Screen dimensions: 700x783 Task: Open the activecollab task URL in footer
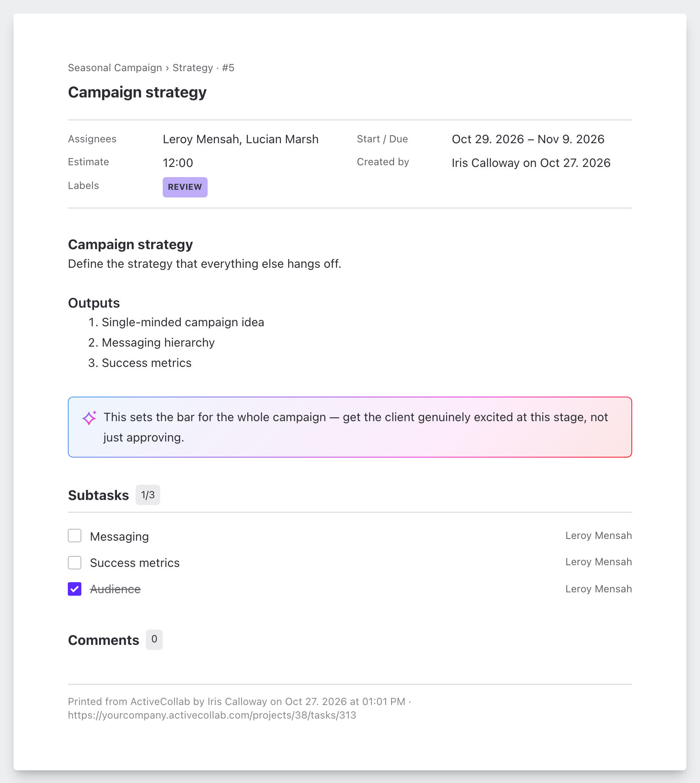click(212, 715)
